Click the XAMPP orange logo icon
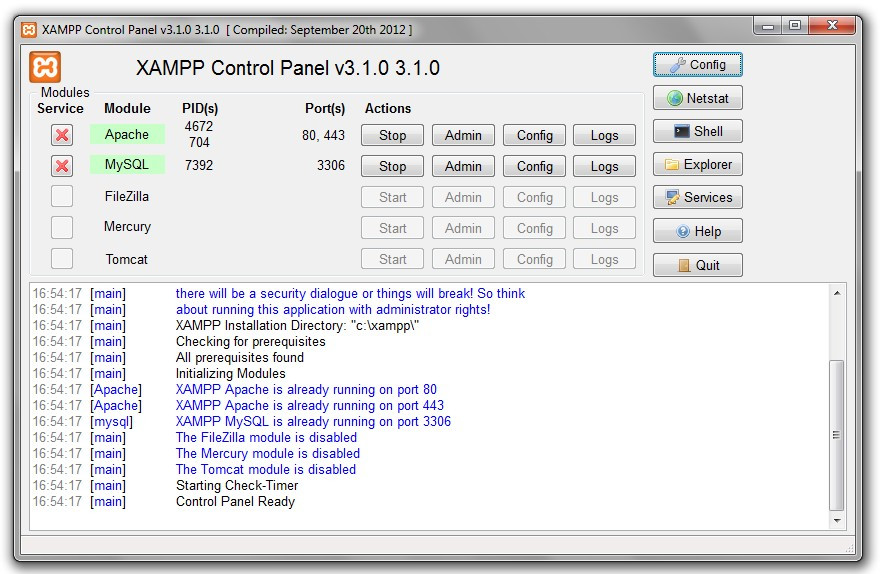Image resolution: width=882 pixels, height=574 pixels. coord(45,68)
